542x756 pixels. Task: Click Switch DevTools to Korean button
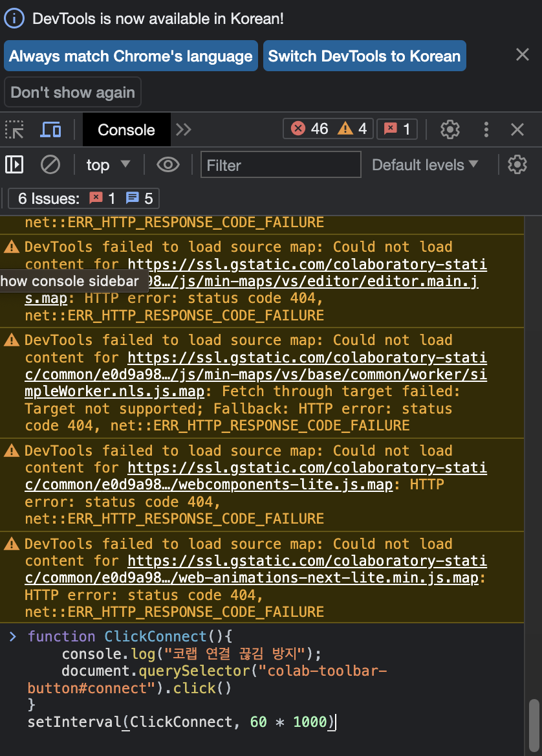[365, 56]
